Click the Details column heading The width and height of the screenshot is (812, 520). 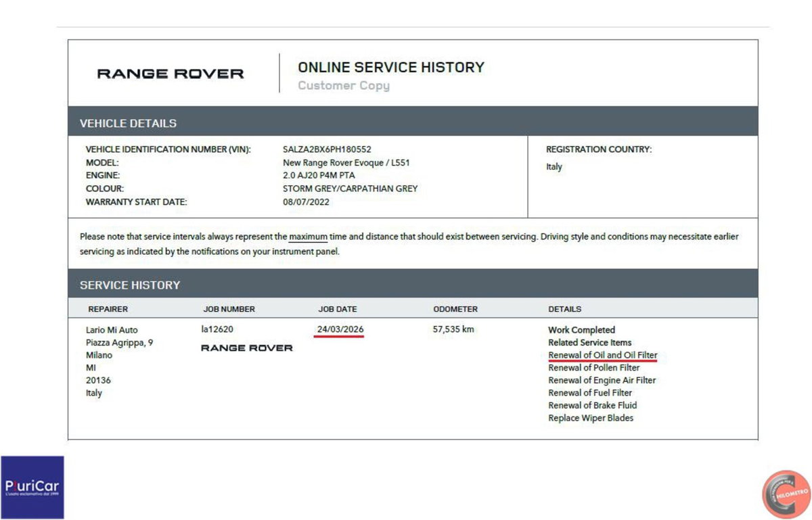564,309
